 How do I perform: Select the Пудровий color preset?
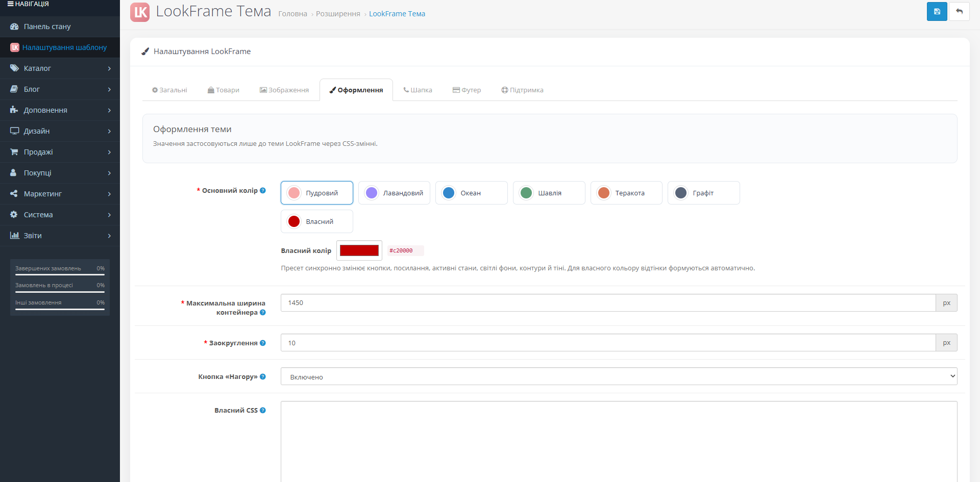click(316, 193)
